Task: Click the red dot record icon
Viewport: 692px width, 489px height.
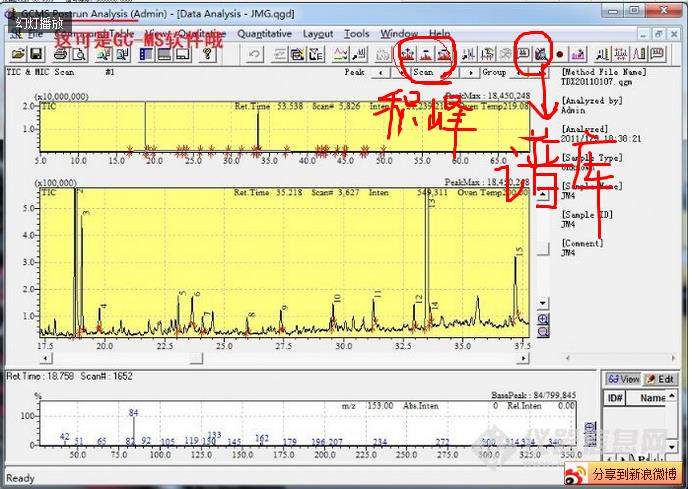Action: pyautogui.click(x=560, y=55)
